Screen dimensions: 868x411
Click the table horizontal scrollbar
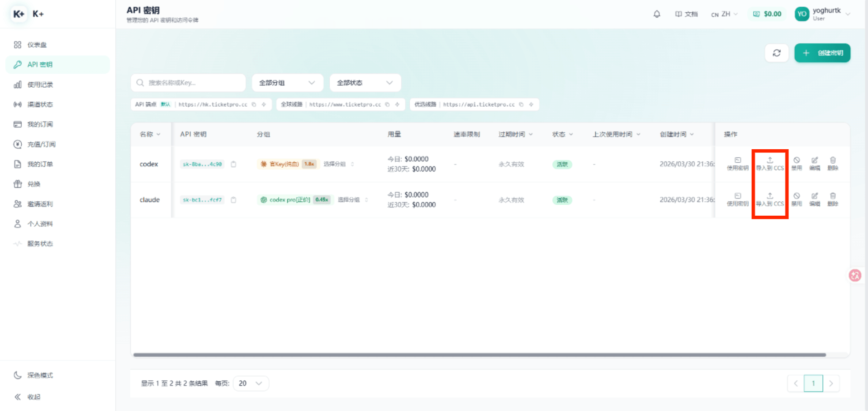479,355
